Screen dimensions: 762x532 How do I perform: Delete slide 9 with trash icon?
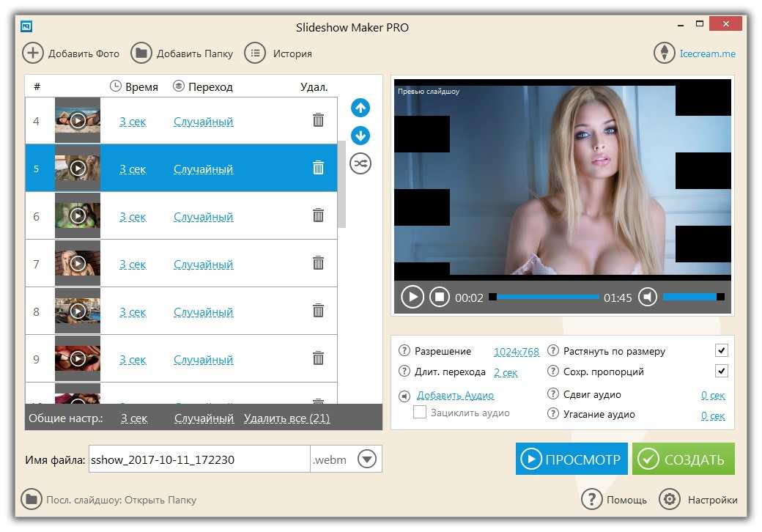[318, 358]
